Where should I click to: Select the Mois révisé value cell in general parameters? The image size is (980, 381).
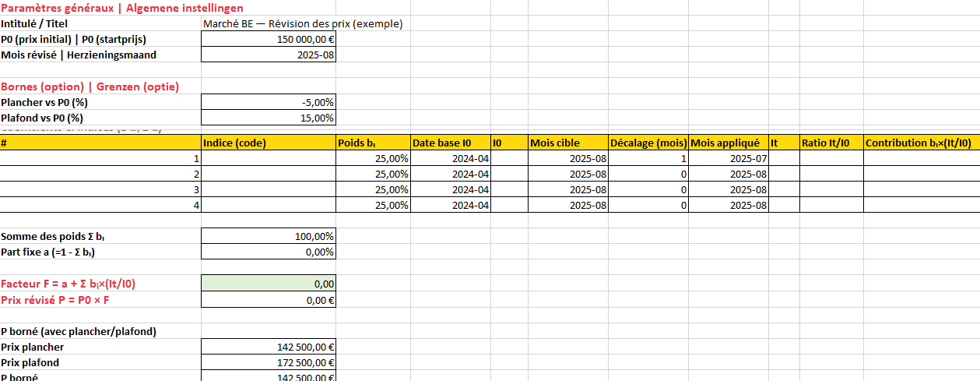coord(269,55)
